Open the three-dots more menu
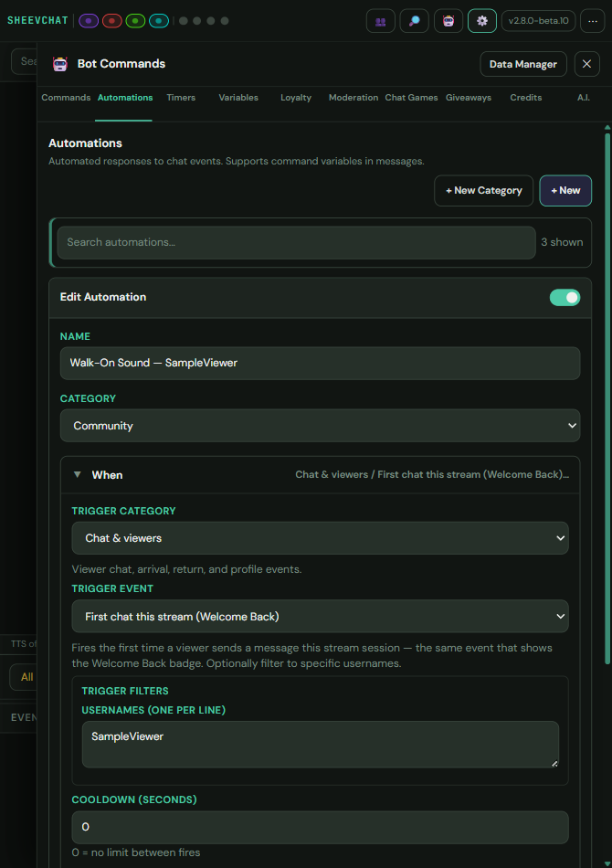Viewport: 612px width, 868px height. coord(593,21)
